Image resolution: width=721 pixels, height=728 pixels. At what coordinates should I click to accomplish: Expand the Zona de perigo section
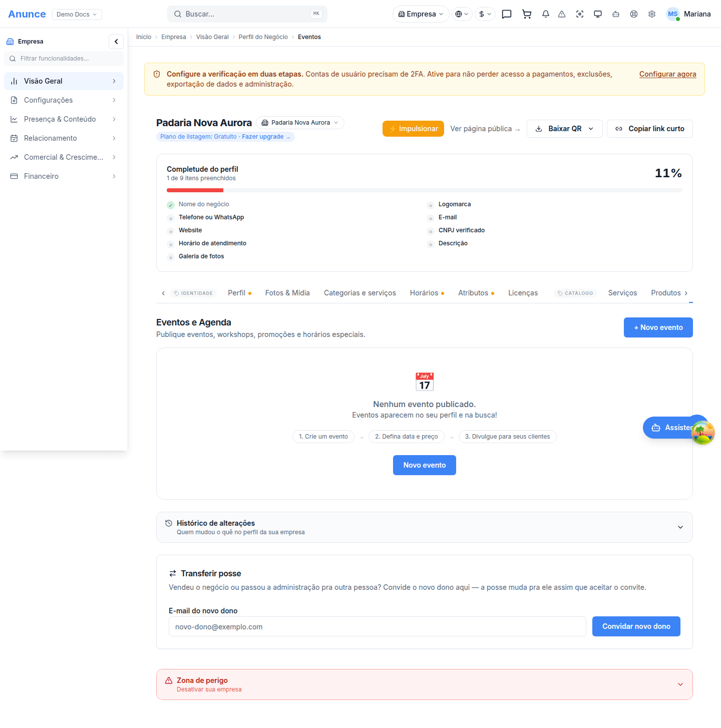(425, 684)
